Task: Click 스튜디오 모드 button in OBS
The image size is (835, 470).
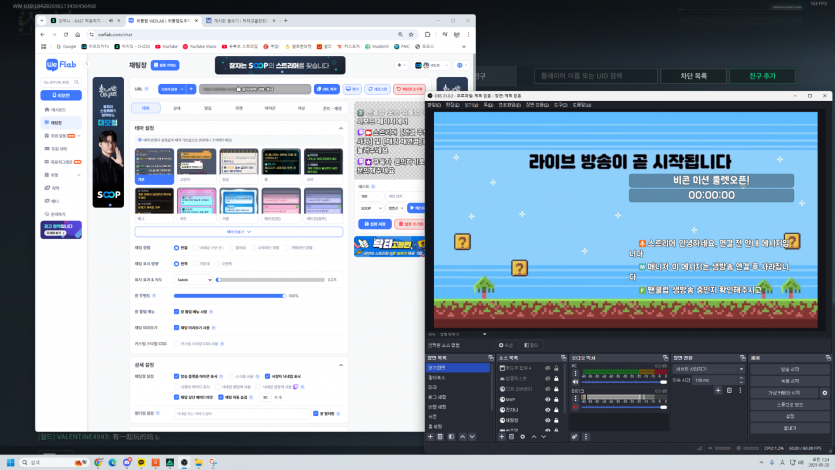Action: click(x=790, y=405)
